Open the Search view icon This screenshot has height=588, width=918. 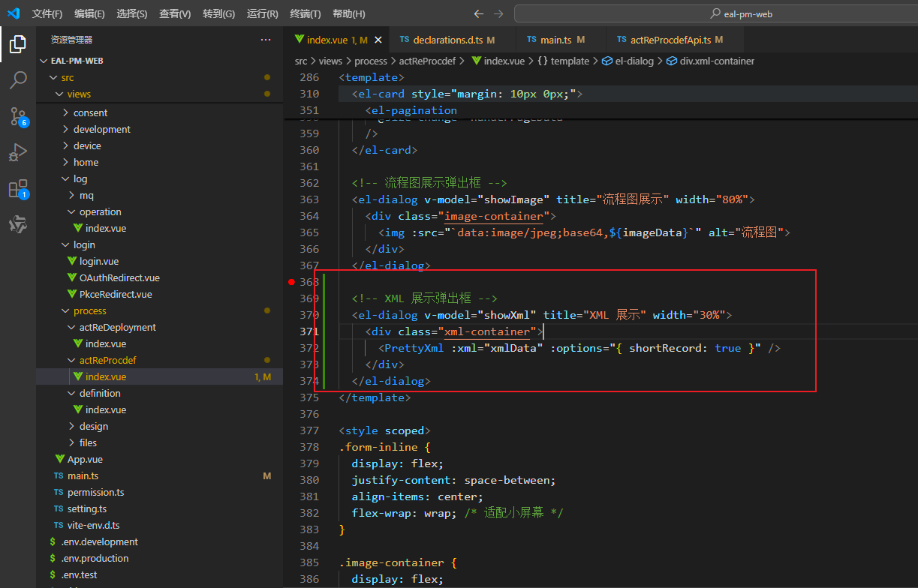18,80
